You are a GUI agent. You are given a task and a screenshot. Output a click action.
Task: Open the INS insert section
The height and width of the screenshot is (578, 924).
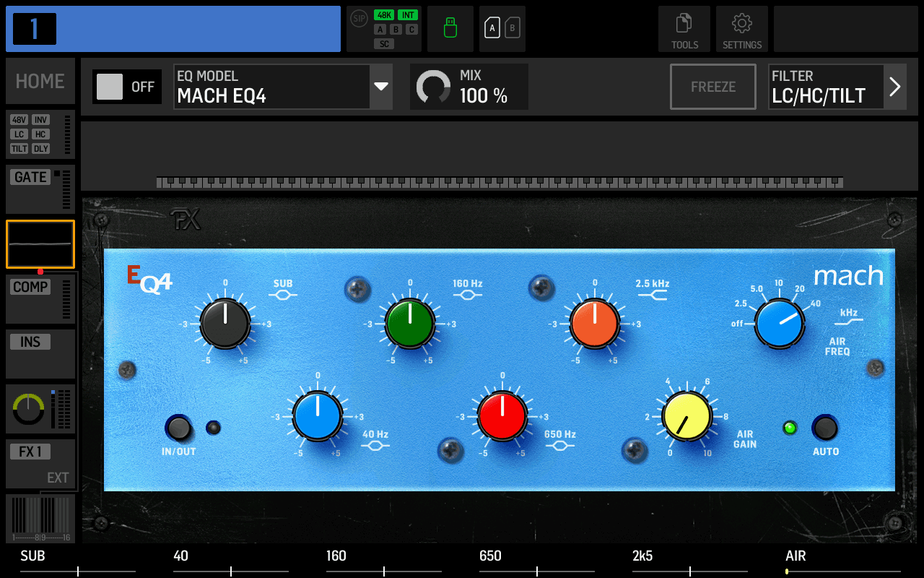pos(40,354)
